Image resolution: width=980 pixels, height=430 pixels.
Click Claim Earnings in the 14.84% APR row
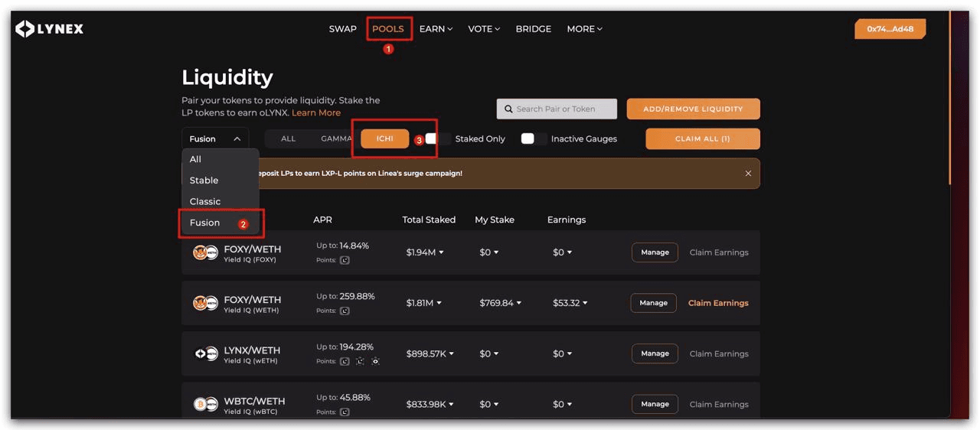[719, 252]
